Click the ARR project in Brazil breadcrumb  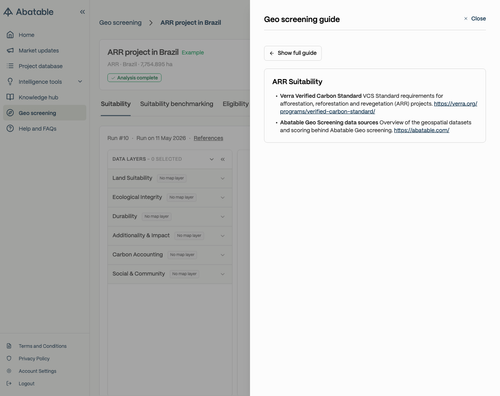pyautogui.click(x=191, y=23)
